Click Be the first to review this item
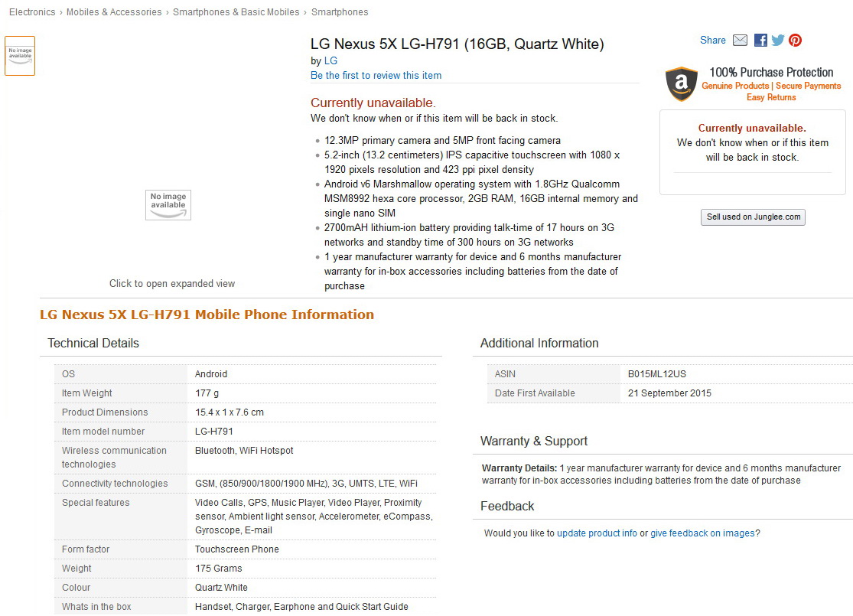The image size is (853, 616). point(376,75)
